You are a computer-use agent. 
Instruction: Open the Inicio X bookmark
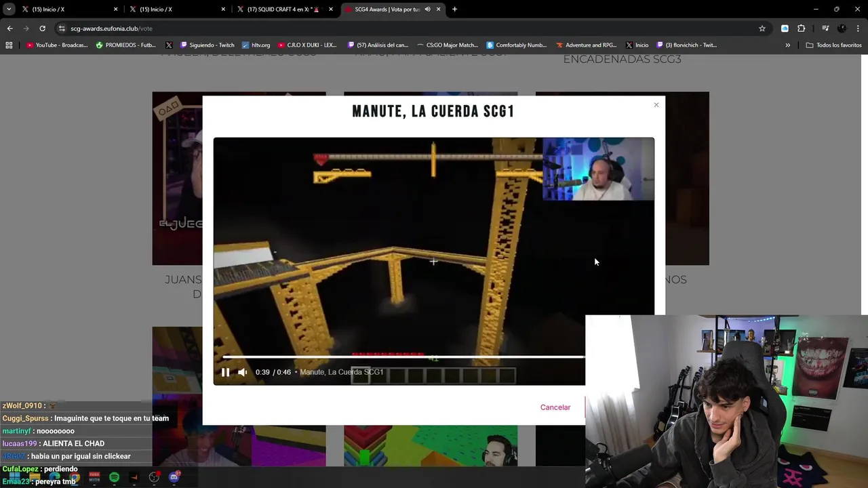pos(637,45)
